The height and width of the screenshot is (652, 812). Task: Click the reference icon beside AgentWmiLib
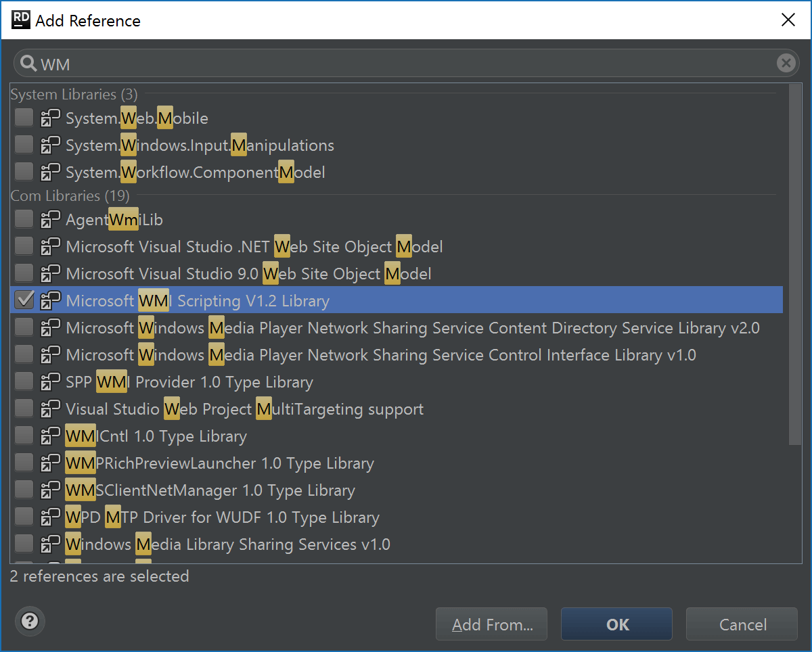click(51, 220)
